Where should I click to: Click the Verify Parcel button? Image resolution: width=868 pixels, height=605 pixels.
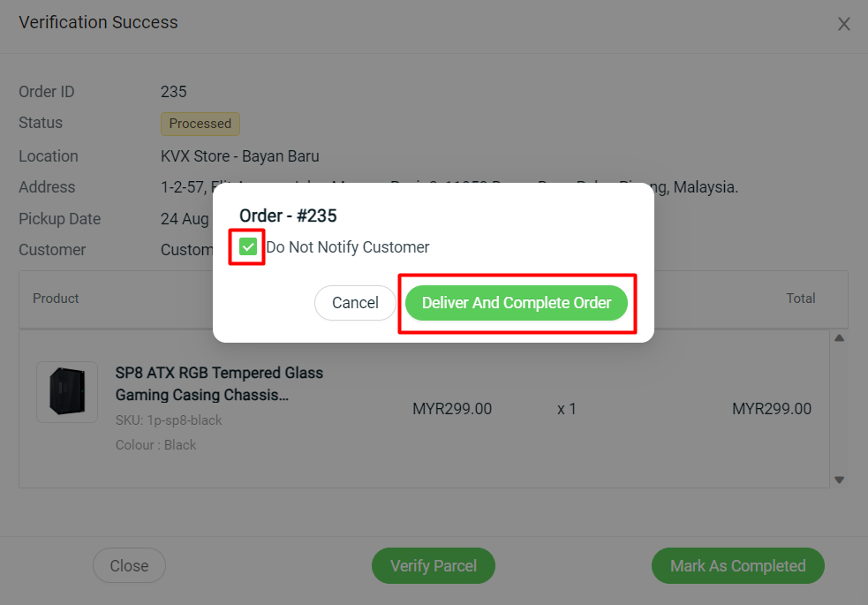[x=434, y=566]
